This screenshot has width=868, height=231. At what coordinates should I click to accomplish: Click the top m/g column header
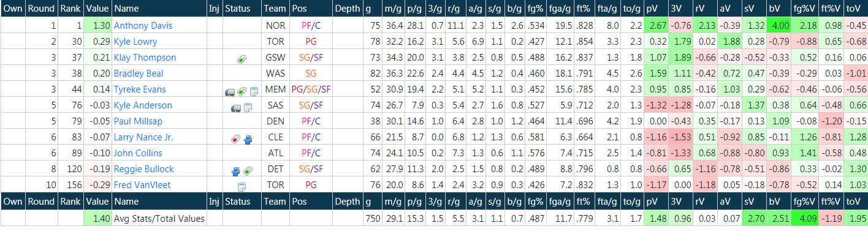pos(392,9)
